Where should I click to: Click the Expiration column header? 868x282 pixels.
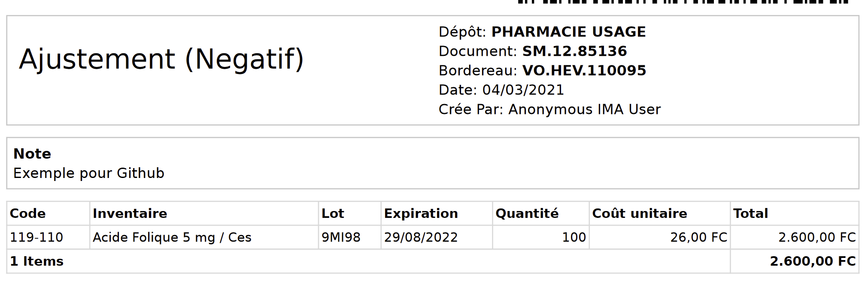421,213
